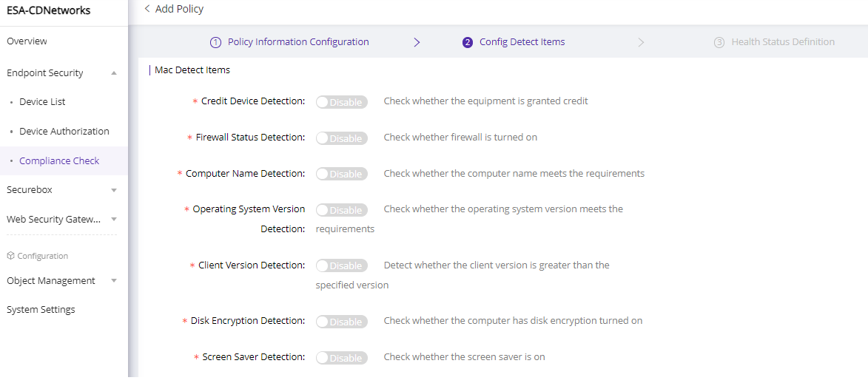
Task: Click Disk Encryption Detection label
Action: coord(248,321)
